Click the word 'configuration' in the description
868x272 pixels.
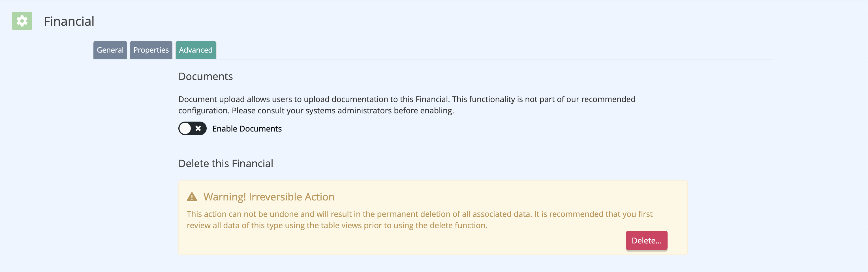tap(204, 111)
